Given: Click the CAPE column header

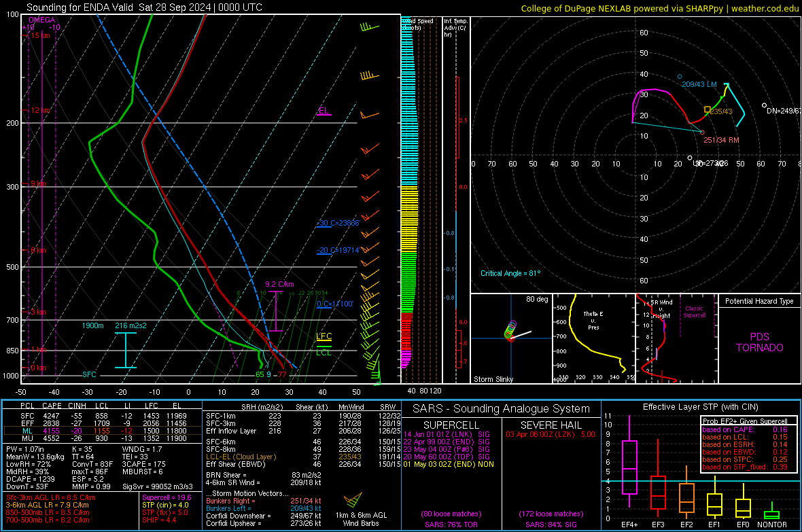Looking at the screenshot, I should (52, 406).
